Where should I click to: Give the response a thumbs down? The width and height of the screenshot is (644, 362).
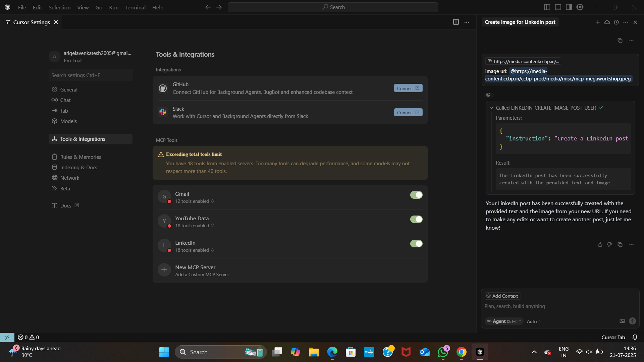click(609, 244)
